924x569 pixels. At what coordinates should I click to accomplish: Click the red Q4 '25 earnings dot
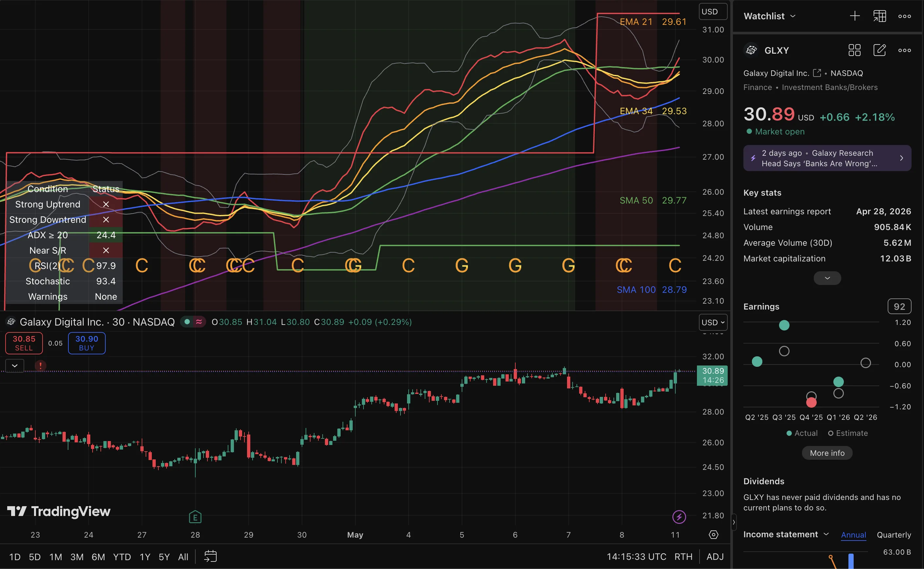[x=811, y=402]
